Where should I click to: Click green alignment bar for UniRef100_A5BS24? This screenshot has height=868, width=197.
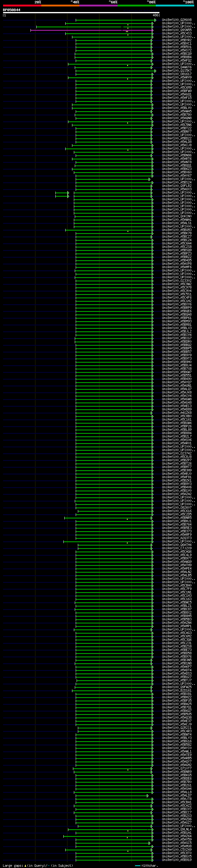pos(114,183)
